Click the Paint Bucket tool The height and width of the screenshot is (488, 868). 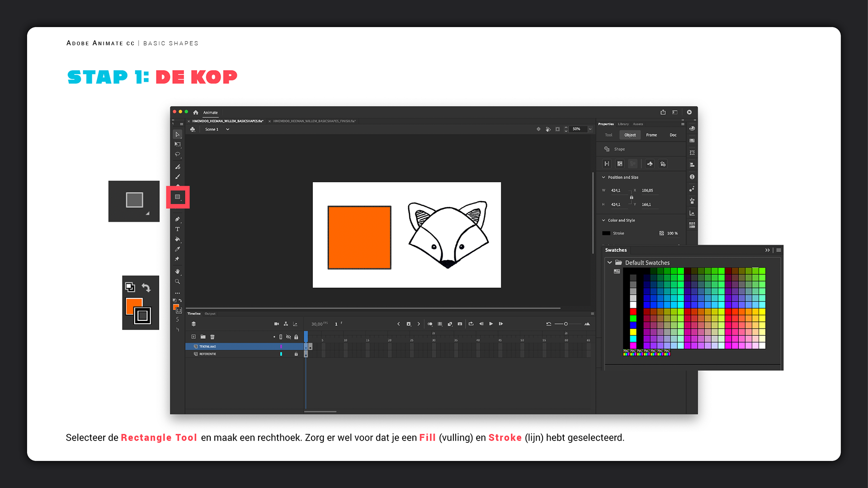[178, 239]
